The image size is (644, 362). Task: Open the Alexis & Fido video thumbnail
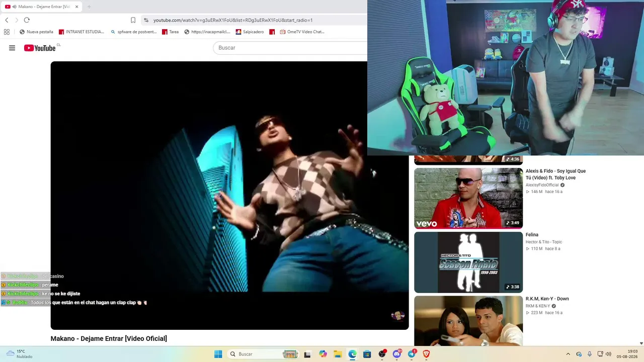(468, 198)
